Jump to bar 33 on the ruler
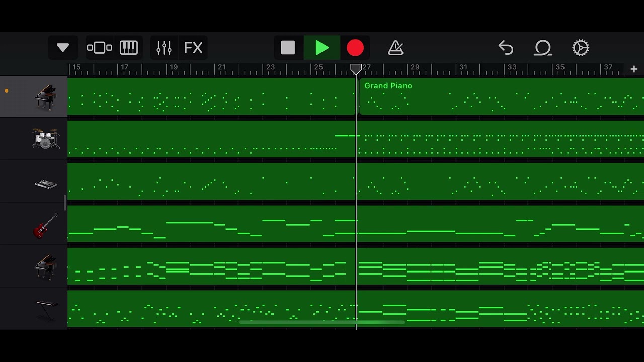The image size is (644, 362). pos(512,67)
